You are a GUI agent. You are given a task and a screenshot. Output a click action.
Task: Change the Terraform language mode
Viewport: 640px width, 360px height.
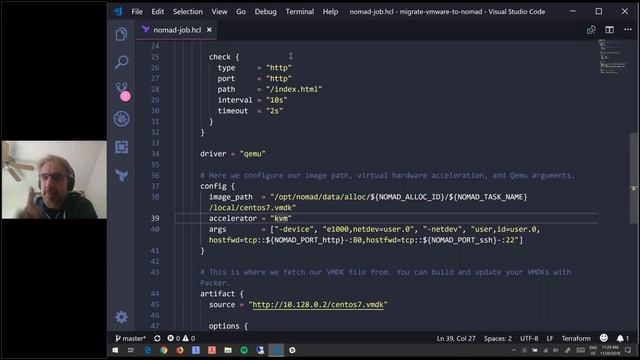(x=576, y=338)
